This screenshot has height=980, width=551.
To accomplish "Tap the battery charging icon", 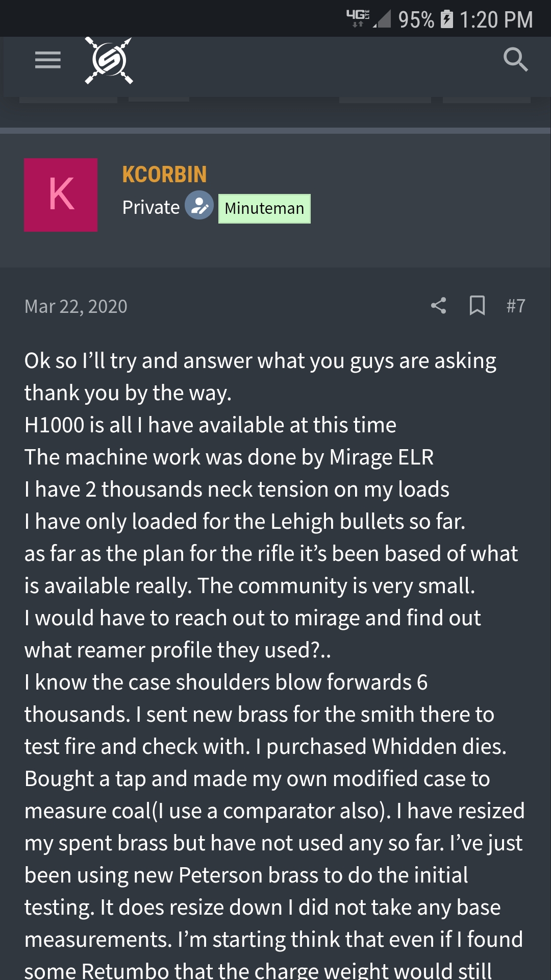I will coord(447,19).
